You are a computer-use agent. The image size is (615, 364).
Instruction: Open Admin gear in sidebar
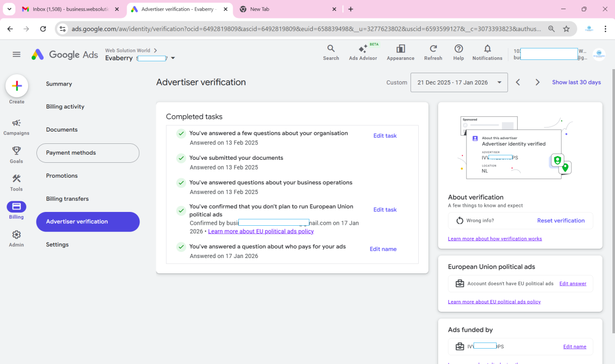[x=16, y=238]
